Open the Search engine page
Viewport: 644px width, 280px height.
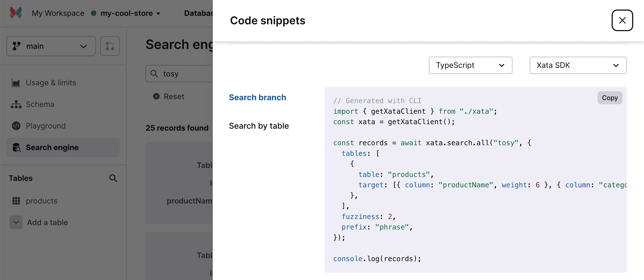[63, 147]
